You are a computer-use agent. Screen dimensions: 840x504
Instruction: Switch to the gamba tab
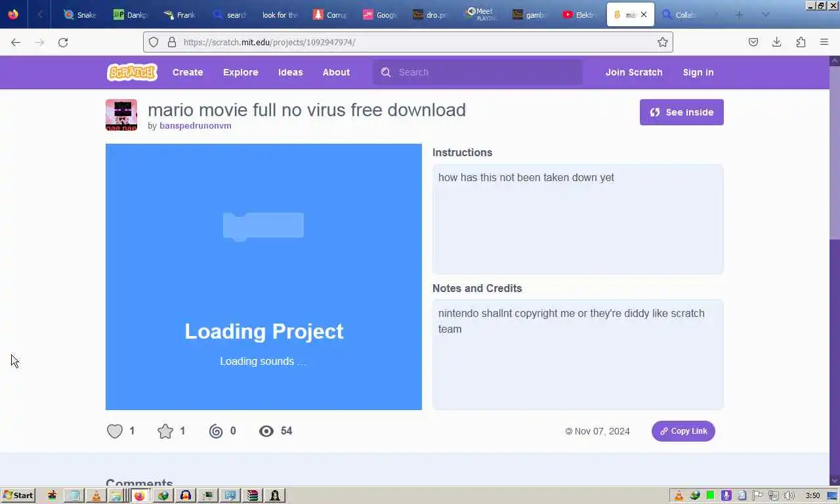click(530, 14)
